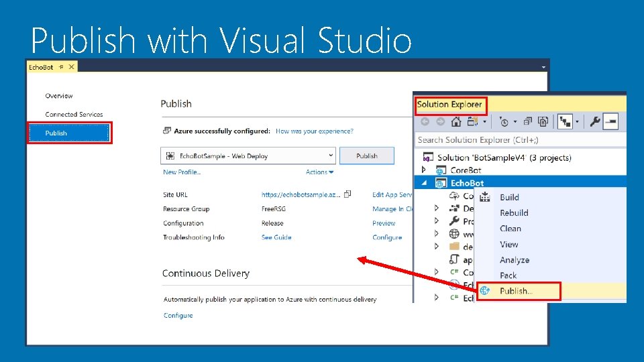The image size is (644, 362).
Task: Click the pin icon on EchoBot tab
Action: pyautogui.click(x=61, y=66)
